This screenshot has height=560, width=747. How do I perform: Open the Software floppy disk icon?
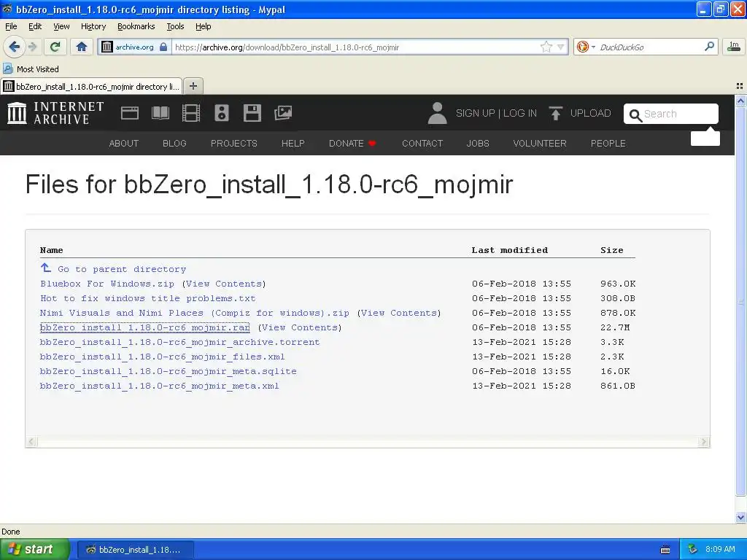[252, 113]
